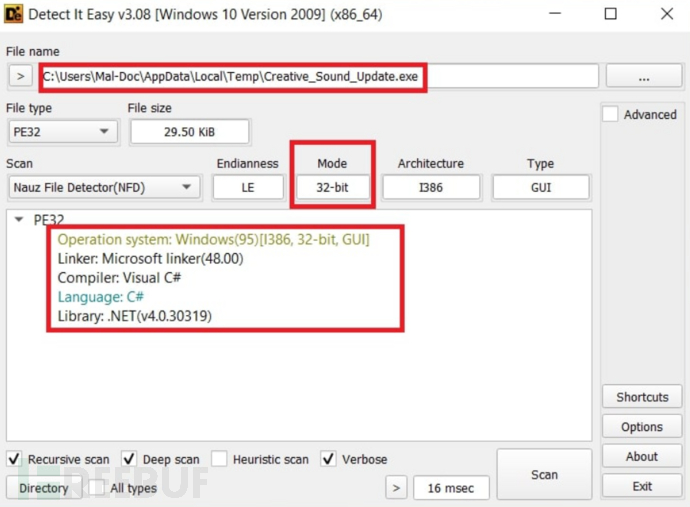Close the Detect It Easy window
This screenshot has width=690, height=507.
(667, 14)
